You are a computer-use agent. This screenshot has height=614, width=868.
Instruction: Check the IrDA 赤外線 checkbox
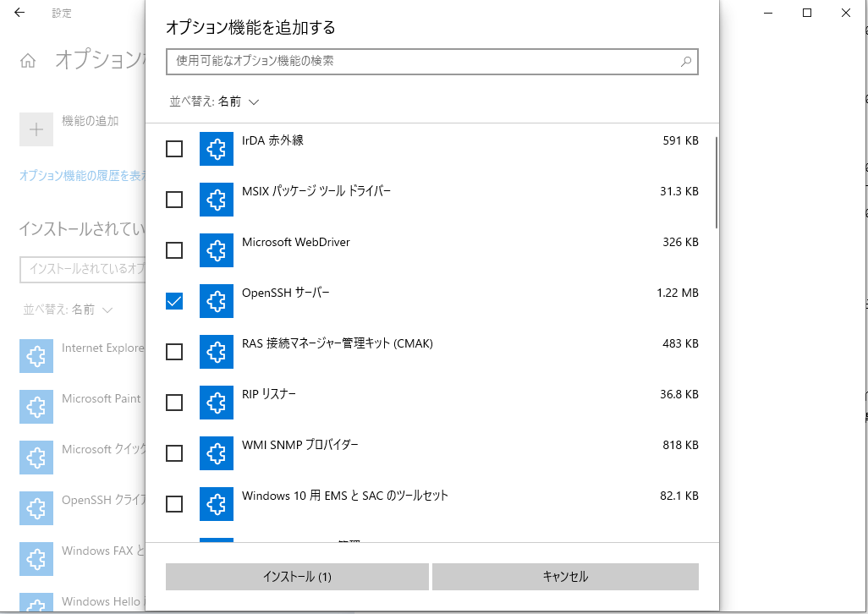[x=174, y=149]
